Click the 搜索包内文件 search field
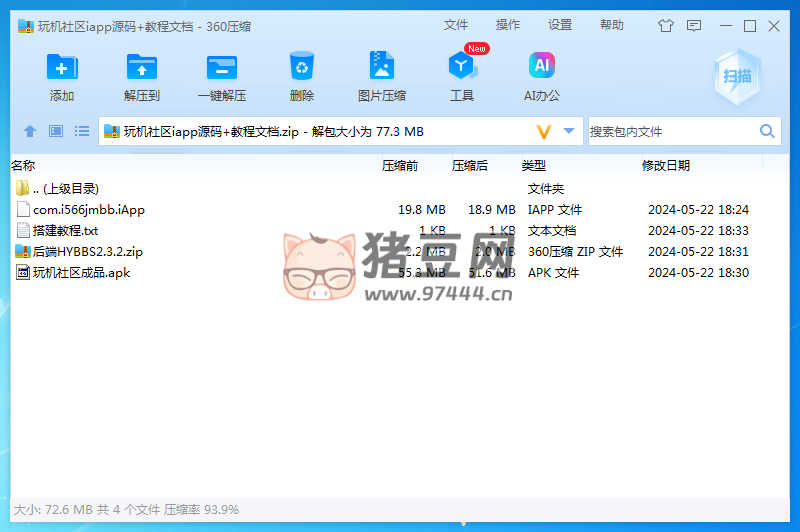 click(x=670, y=131)
